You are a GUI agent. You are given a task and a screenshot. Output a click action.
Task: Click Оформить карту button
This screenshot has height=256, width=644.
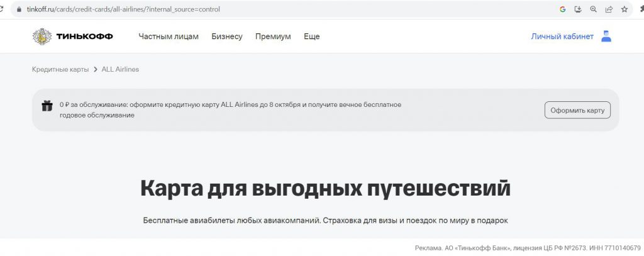(x=577, y=110)
